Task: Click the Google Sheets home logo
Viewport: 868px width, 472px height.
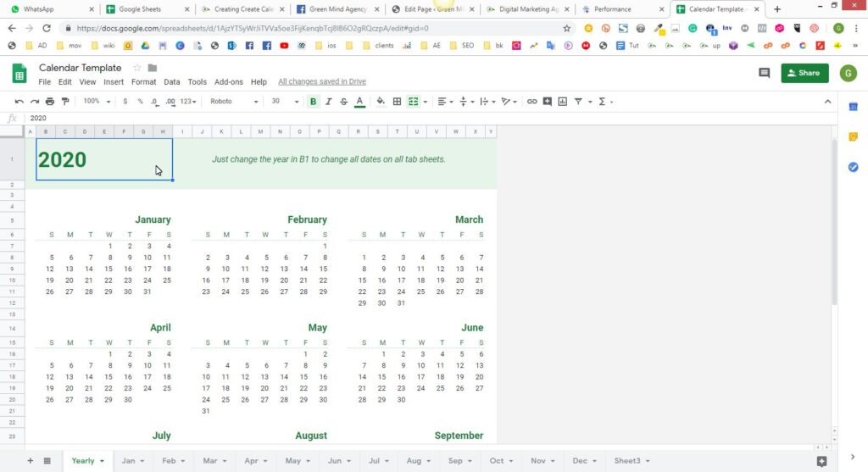Action: (19, 74)
